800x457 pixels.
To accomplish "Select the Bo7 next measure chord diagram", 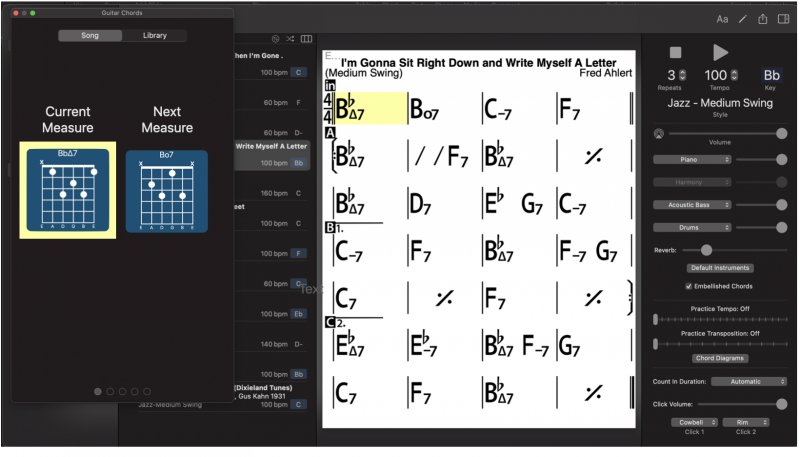I will pos(166,191).
